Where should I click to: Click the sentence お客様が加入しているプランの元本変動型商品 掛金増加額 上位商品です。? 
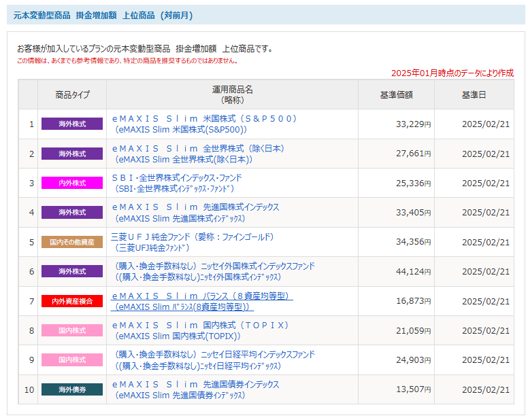(x=145, y=49)
